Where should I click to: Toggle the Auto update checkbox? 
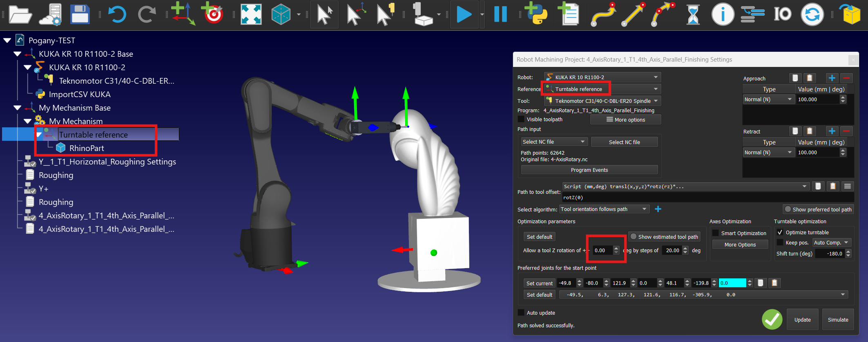[521, 313]
